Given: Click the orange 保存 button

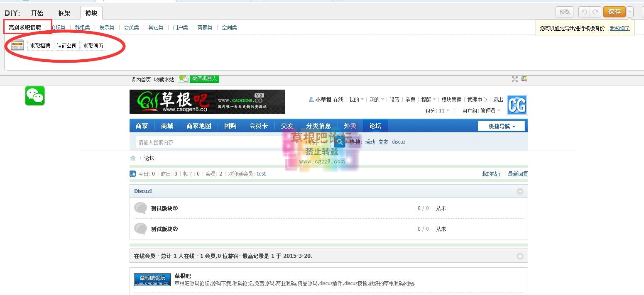Looking at the screenshot, I should 614,12.
